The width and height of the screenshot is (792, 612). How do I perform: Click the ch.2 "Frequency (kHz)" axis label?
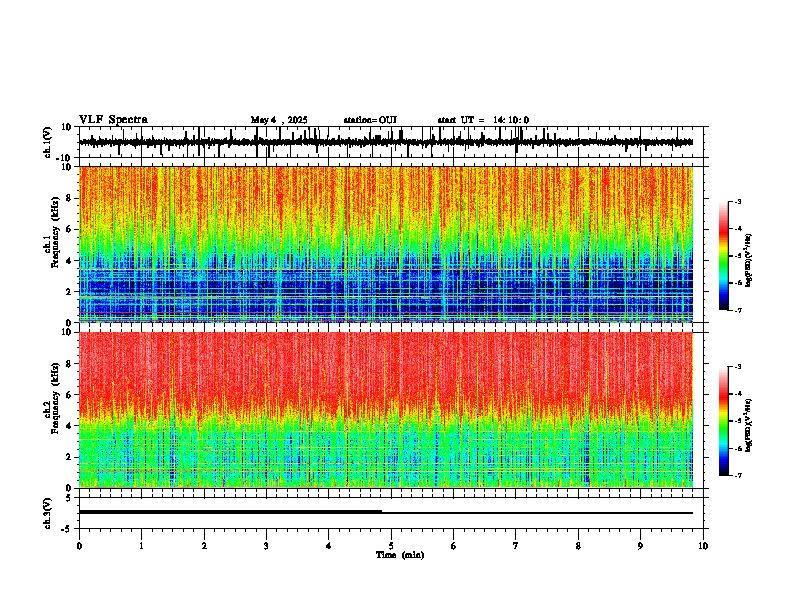tap(55, 398)
